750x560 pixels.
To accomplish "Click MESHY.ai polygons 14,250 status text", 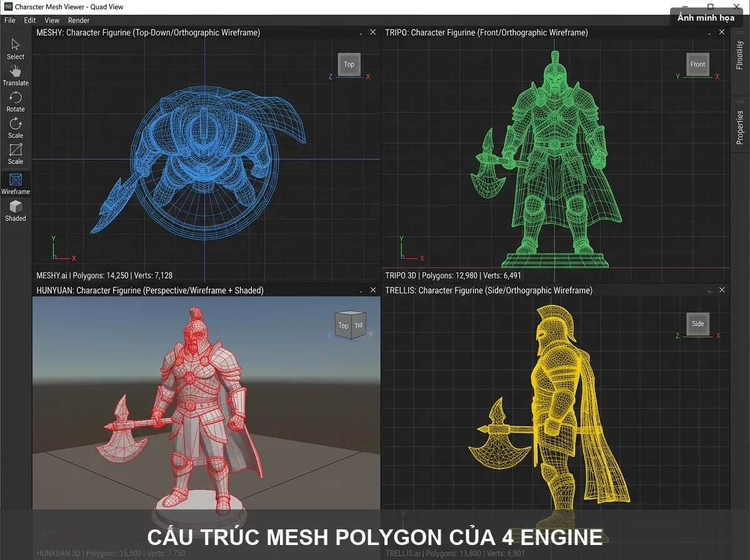I will pos(104,275).
